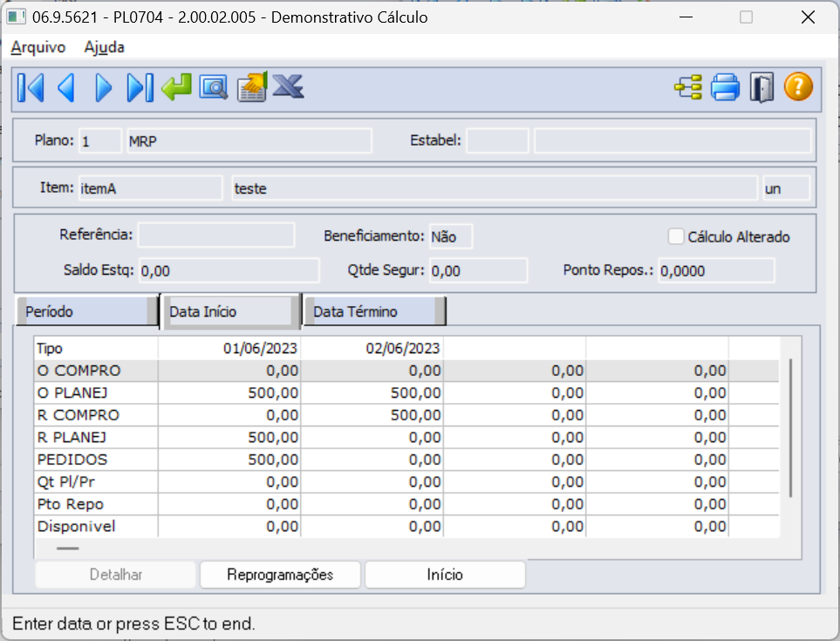
Task: Click the print icon
Action: coord(725,87)
